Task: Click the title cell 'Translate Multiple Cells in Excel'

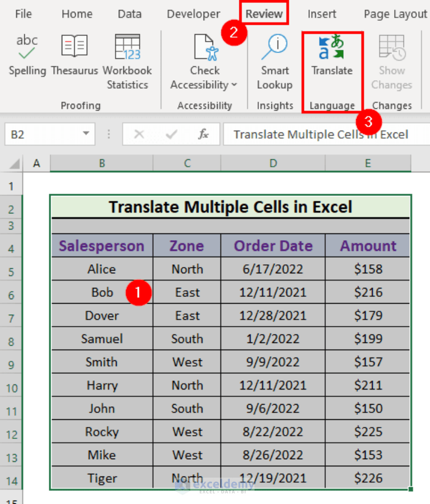Action: (230, 207)
